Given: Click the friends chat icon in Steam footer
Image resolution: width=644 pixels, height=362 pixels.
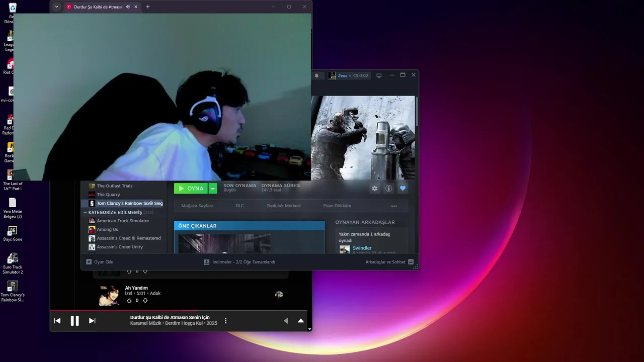Looking at the screenshot, I should point(411,262).
